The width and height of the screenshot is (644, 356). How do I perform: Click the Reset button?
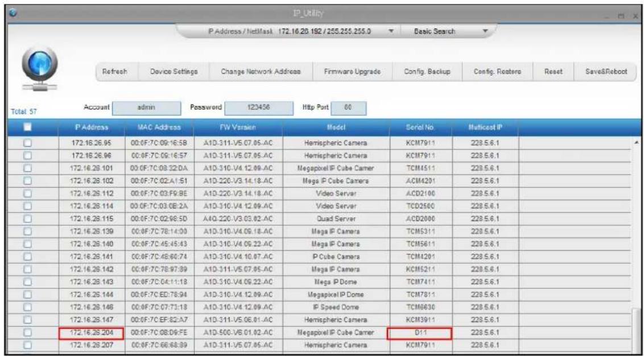[x=552, y=72]
